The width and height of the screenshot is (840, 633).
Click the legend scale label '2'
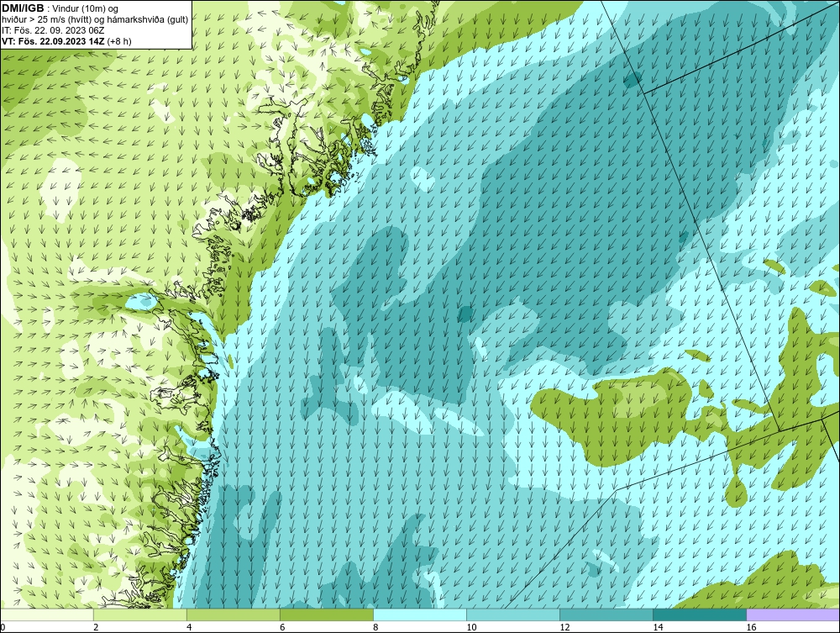pyautogui.click(x=96, y=627)
